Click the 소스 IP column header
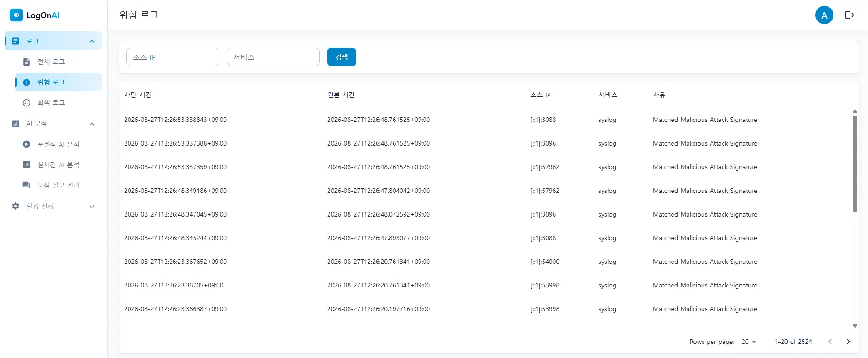The image size is (868, 358). coord(540,95)
